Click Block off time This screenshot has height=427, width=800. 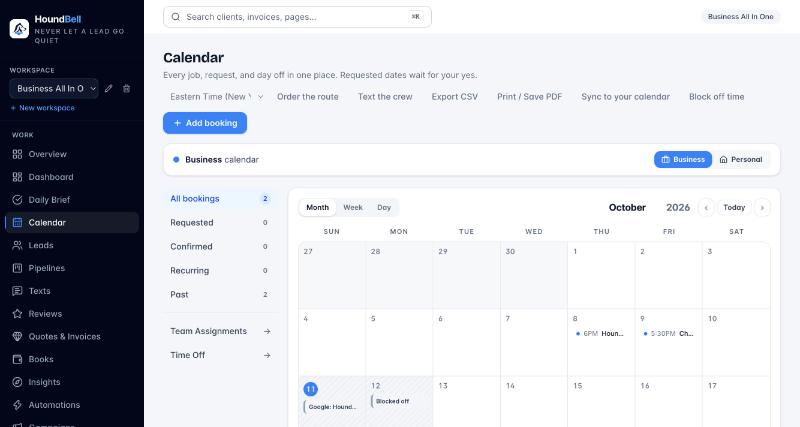(716, 96)
